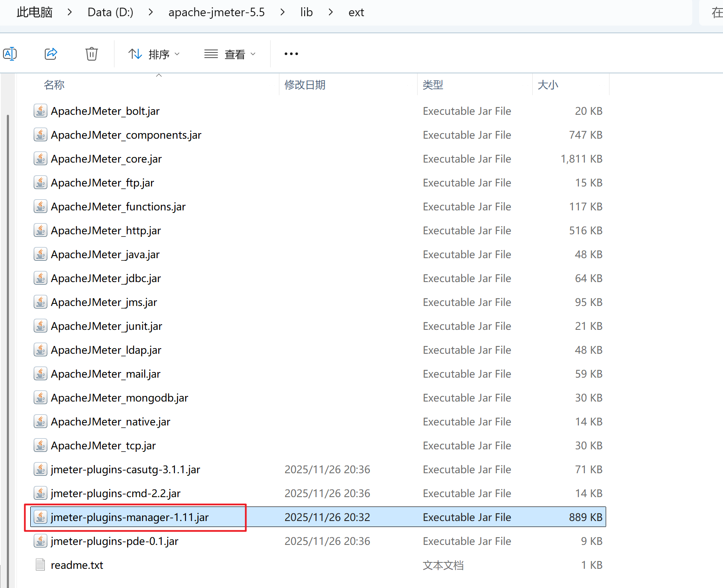
Task: Click the jar icon of ApacheJMeter_java.jar
Action: click(x=41, y=254)
